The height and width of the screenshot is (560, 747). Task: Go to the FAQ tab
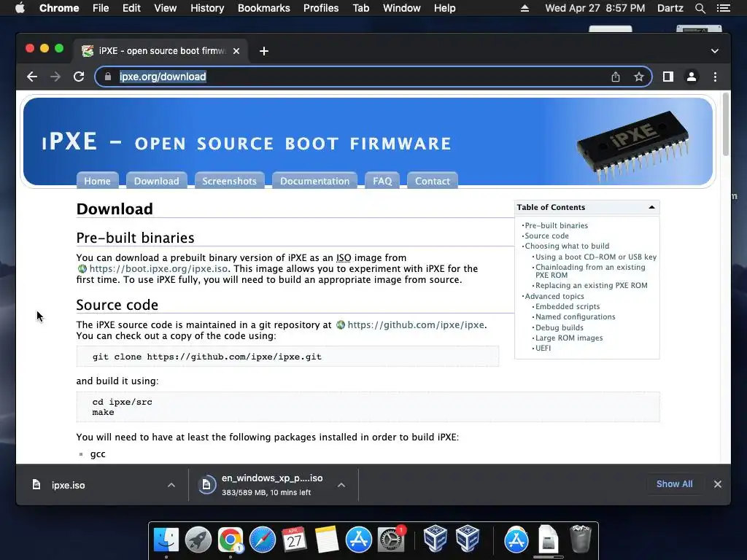[x=382, y=181]
